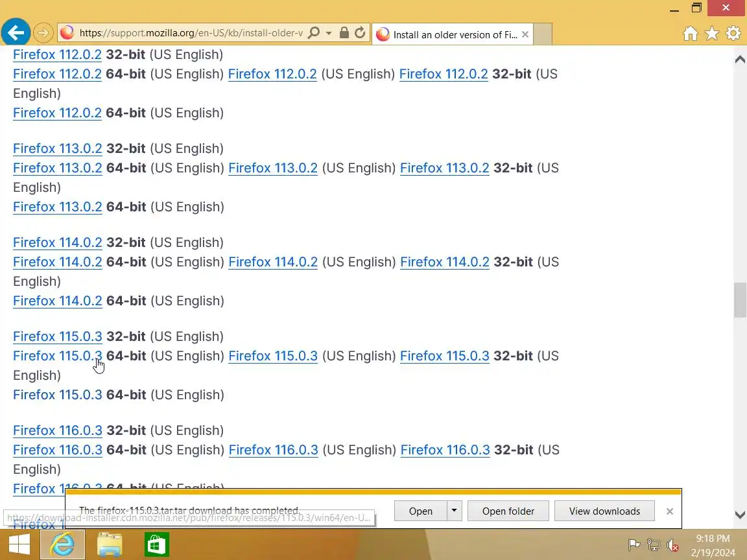
Task: Click the Open folder button
Action: coord(508,511)
